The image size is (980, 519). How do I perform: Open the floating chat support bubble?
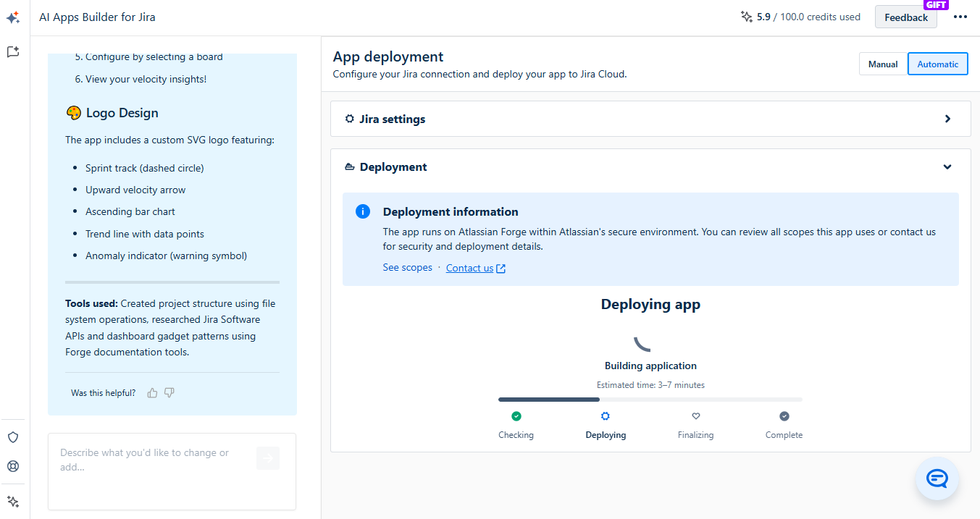pyautogui.click(x=937, y=478)
